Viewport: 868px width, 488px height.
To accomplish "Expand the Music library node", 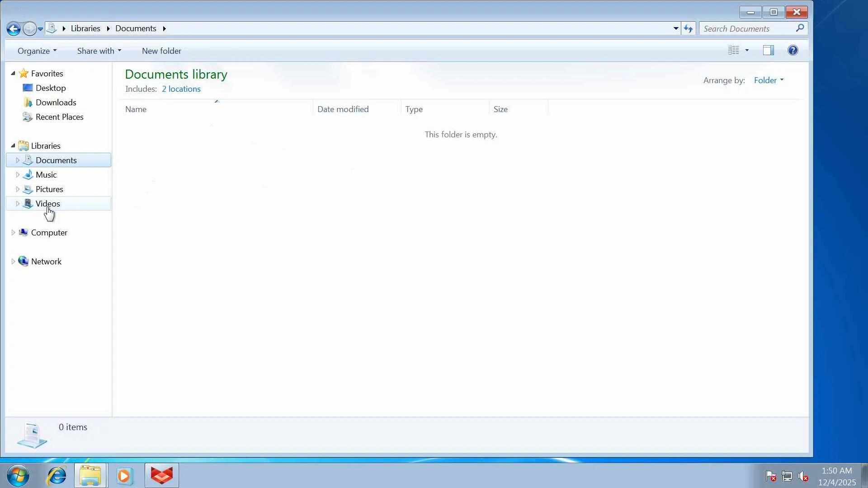I will [18, 175].
